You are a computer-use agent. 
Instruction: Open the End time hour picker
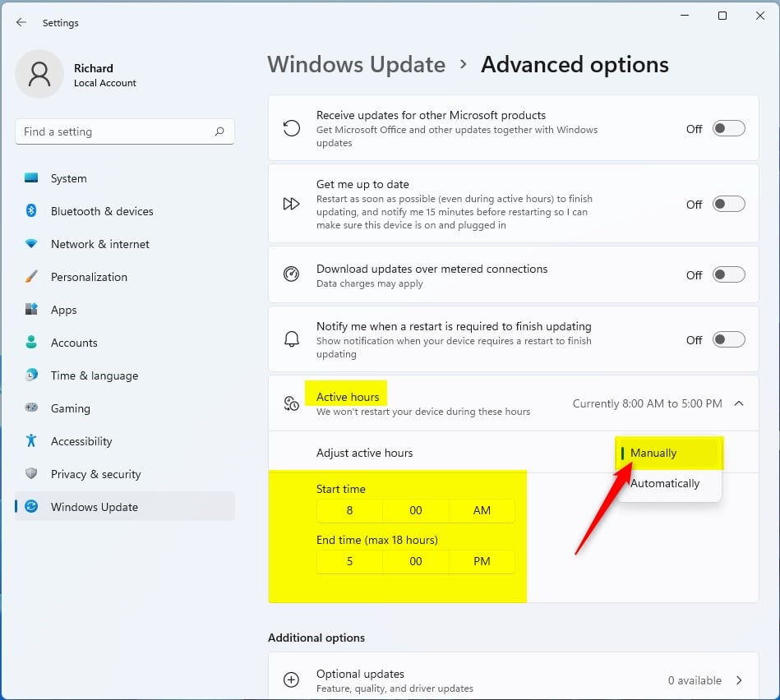pyautogui.click(x=349, y=561)
